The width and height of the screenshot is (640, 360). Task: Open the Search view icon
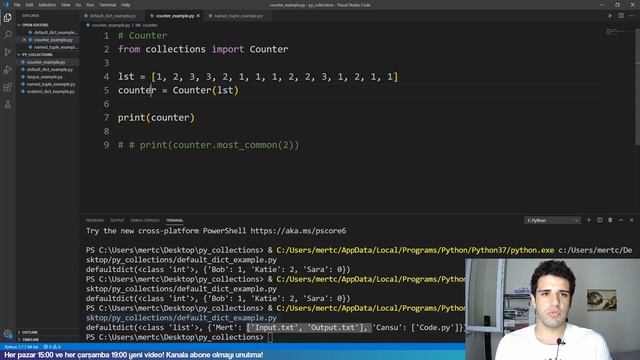point(7,35)
